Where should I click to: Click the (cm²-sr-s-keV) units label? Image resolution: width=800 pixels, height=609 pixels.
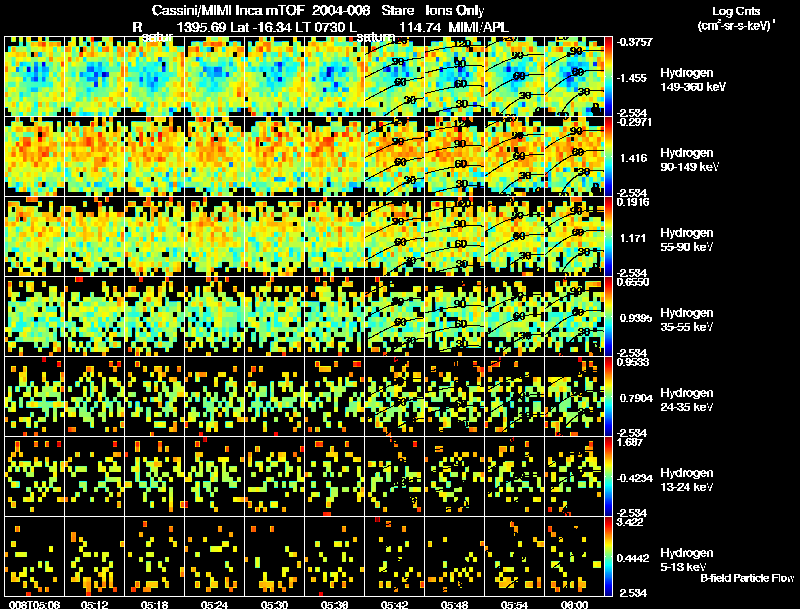pos(735,25)
